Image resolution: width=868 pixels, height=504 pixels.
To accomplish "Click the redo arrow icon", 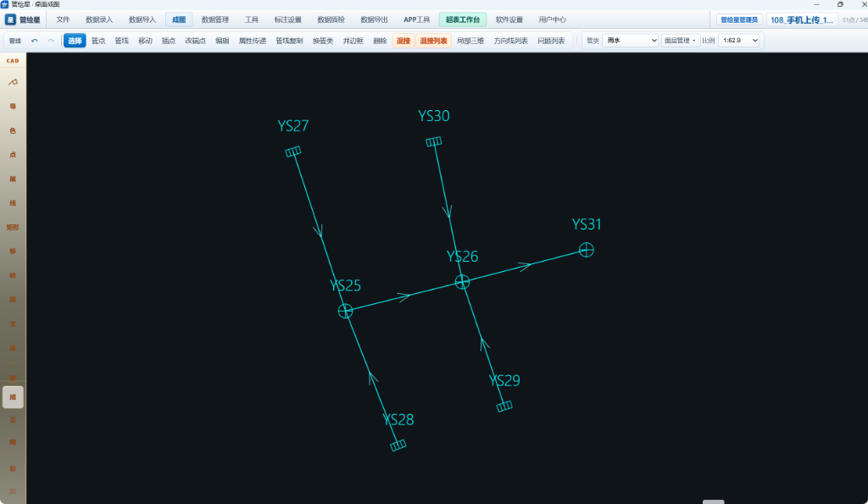I will (x=51, y=41).
